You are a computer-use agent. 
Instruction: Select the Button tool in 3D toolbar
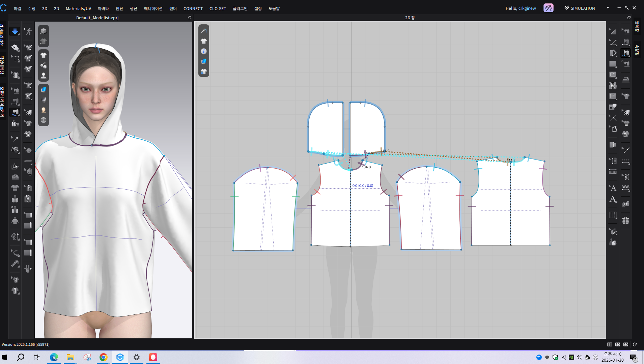28,150
